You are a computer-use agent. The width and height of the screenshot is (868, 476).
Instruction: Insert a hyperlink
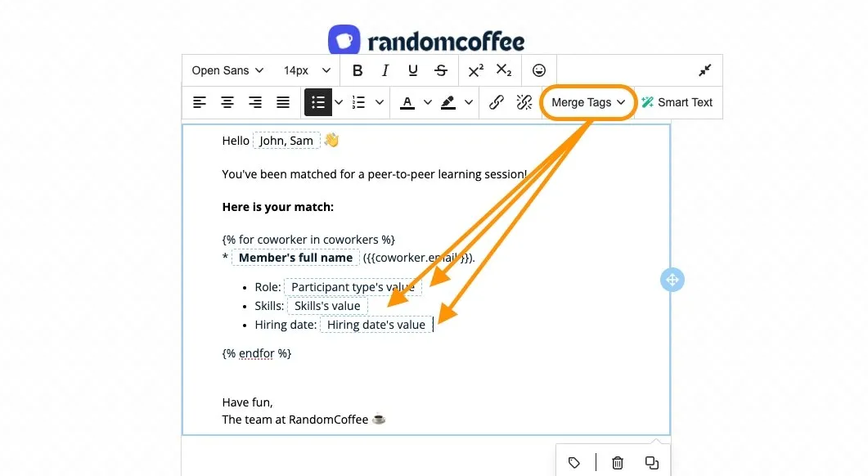[496, 102]
